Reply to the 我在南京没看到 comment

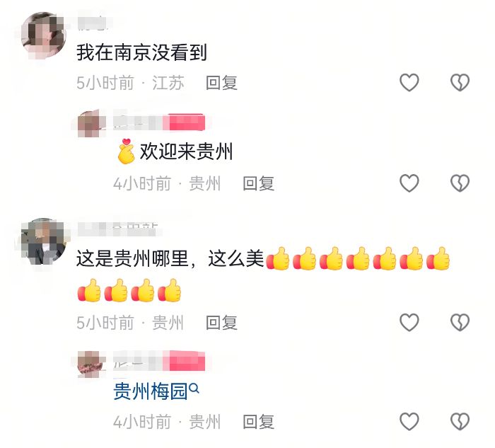click(221, 83)
